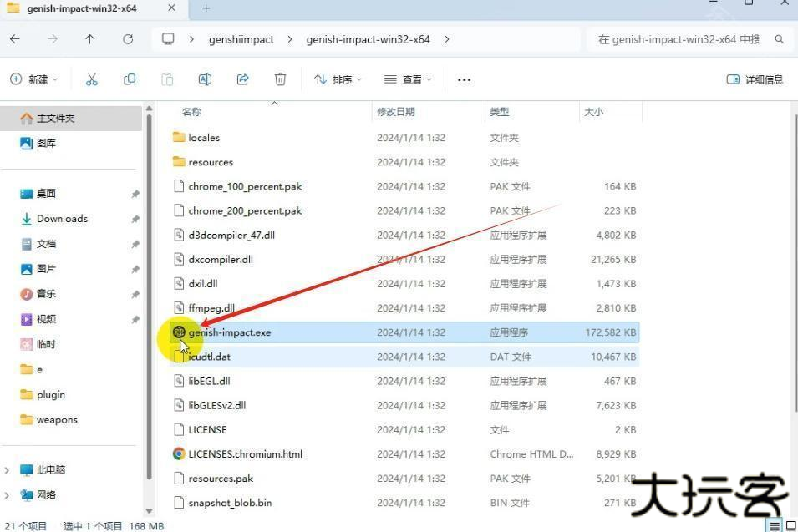798x532 pixels.
Task: Click 名称 header to reverse sort order
Action: (191, 111)
